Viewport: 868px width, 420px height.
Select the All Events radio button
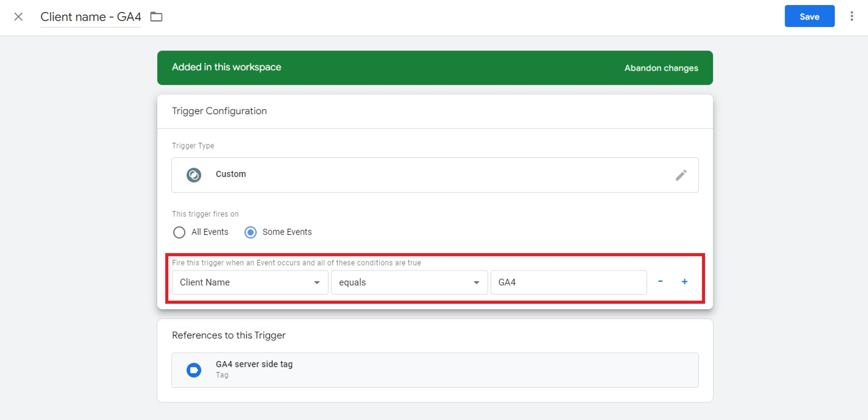point(179,232)
